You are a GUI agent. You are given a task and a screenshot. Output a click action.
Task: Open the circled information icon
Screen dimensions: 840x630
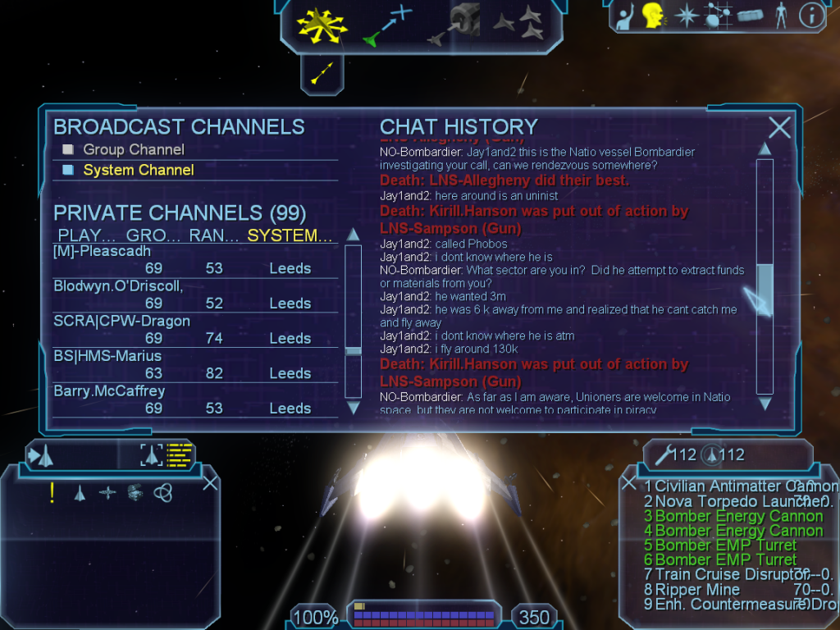click(811, 16)
